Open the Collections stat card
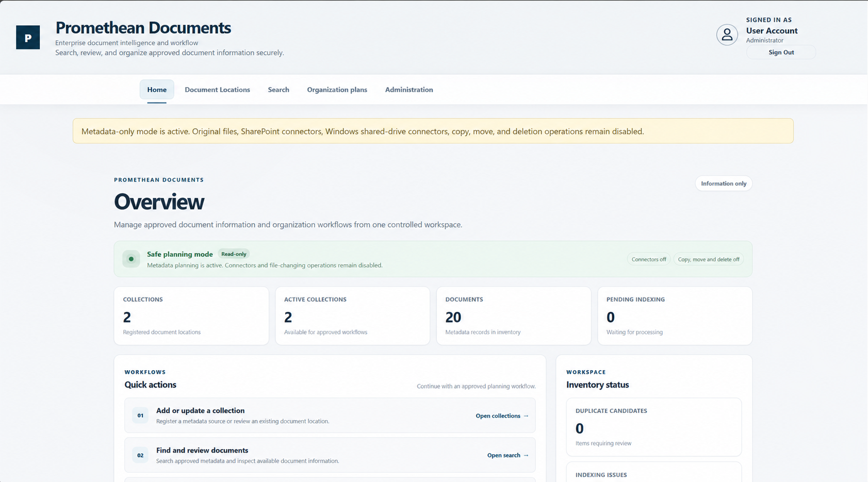 (191, 316)
